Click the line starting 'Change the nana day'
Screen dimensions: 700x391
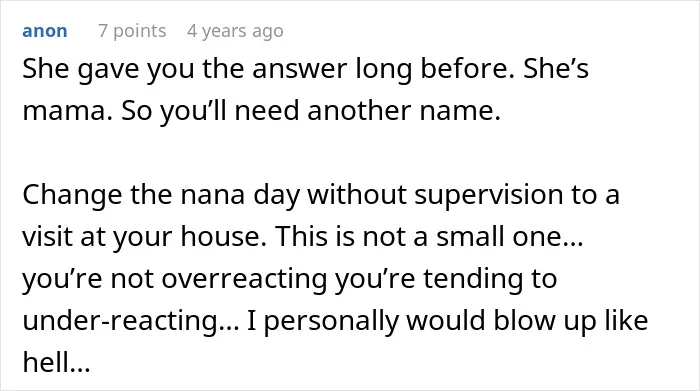click(x=321, y=196)
